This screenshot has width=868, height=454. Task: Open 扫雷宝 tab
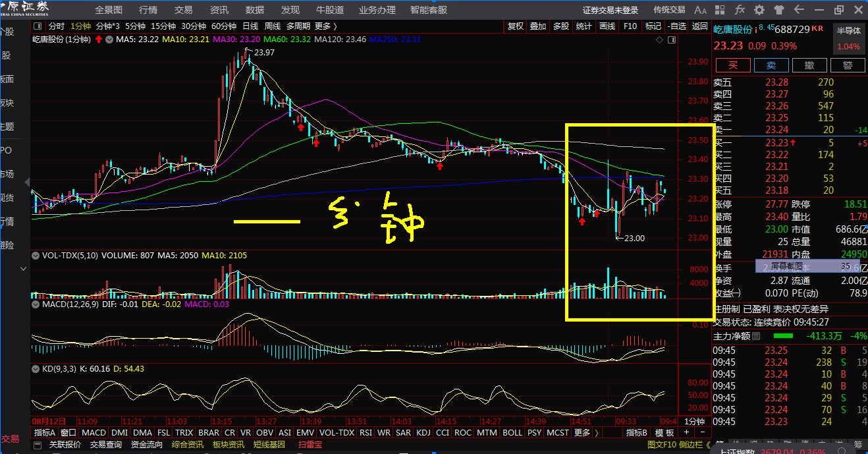pos(310,445)
